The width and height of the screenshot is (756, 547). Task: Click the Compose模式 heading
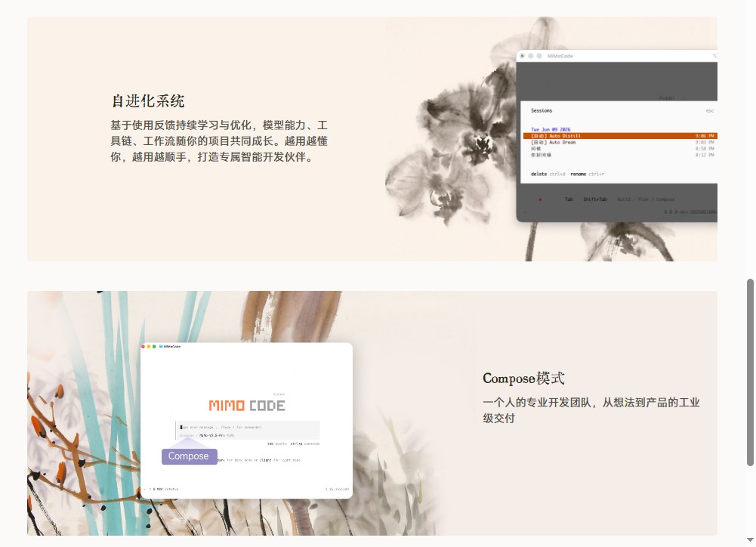523,378
